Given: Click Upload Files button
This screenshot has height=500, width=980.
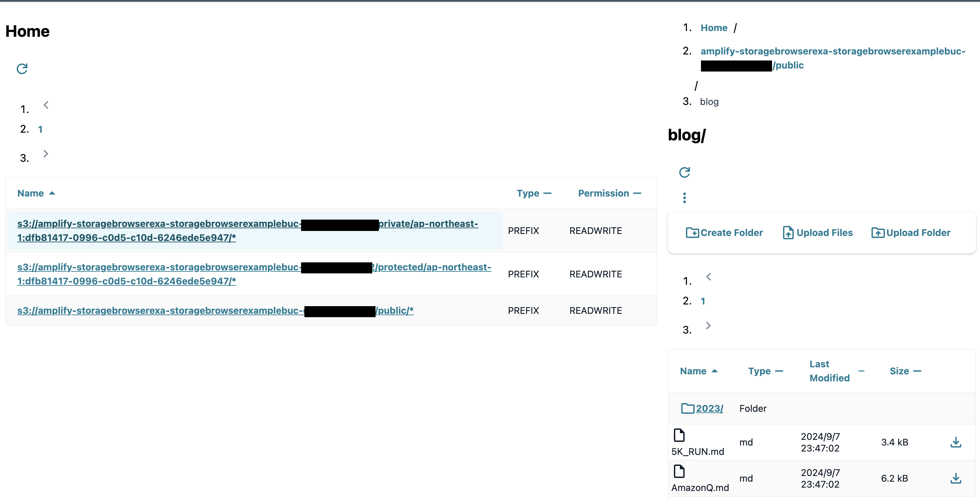Looking at the screenshot, I should click(x=817, y=233).
